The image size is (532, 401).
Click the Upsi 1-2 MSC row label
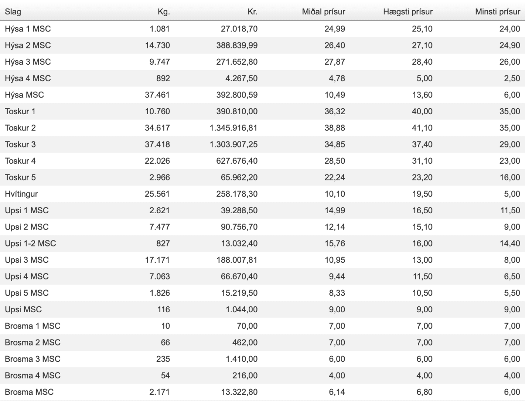pyautogui.click(x=30, y=244)
